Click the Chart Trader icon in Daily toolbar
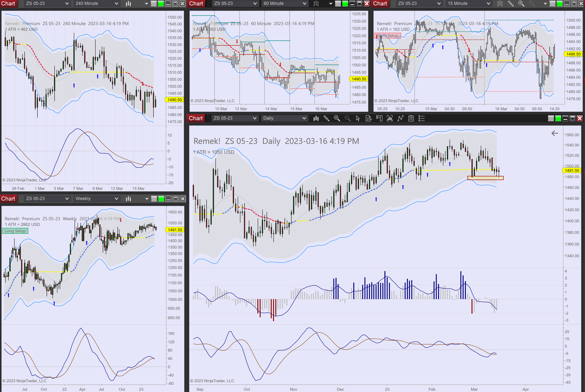The image size is (585, 392). tap(379, 118)
